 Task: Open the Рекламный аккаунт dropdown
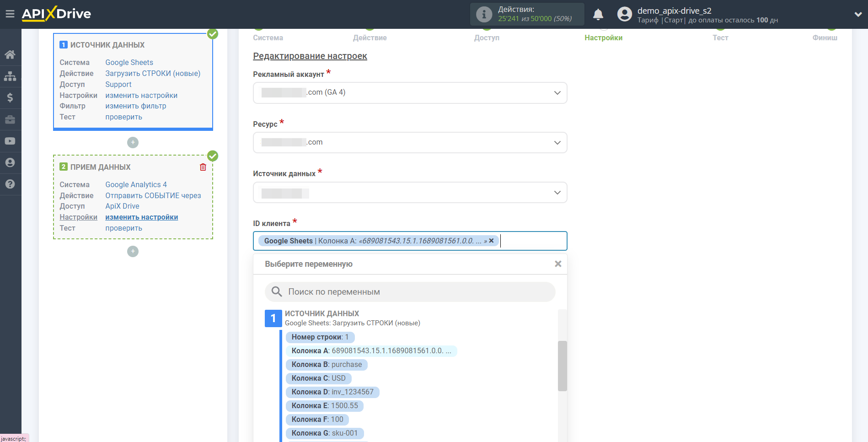click(410, 93)
